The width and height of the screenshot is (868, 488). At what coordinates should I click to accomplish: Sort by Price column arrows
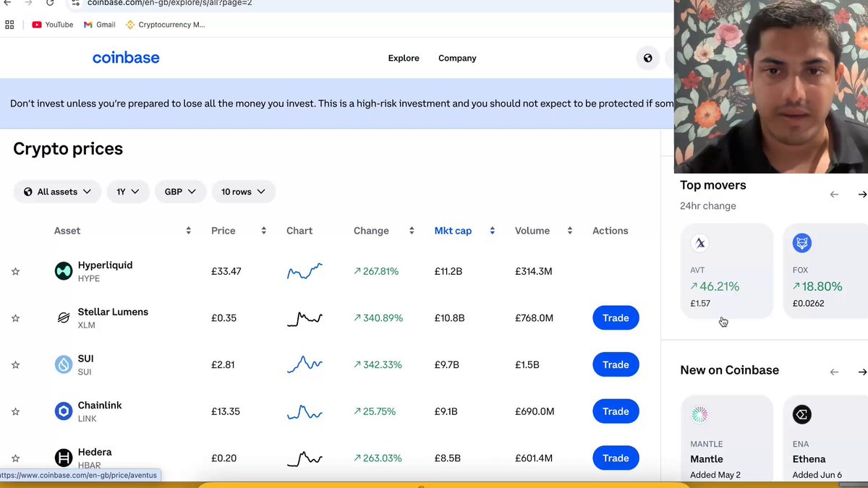(263, 231)
